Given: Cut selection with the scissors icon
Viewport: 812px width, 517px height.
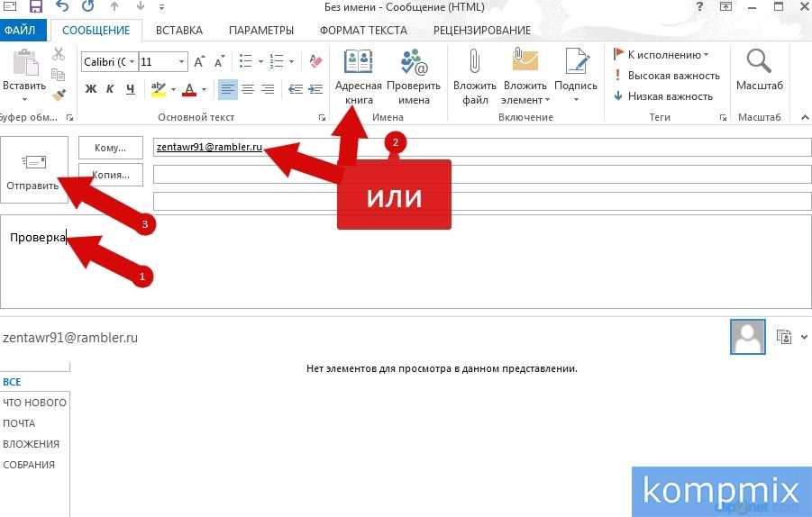Looking at the screenshot, I should pyautogui.click(x=58, y=54).
